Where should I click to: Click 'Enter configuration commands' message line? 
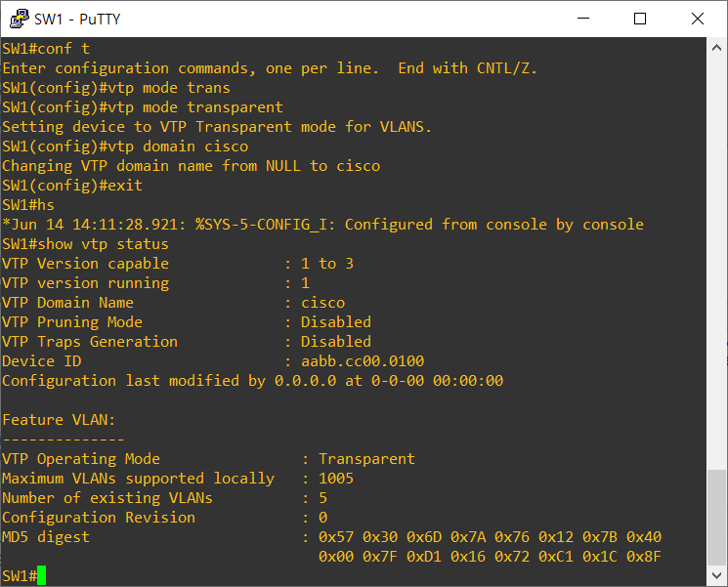(270, 68)
